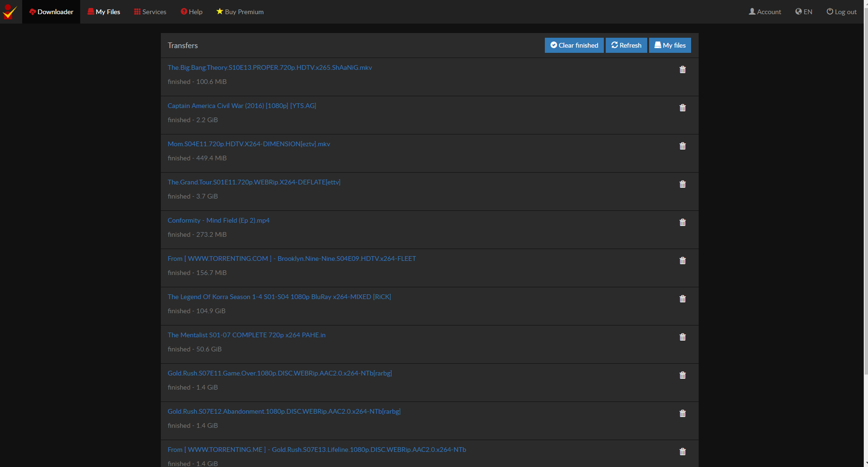Log out of the account
868x467 pixels.
coord(842,12)
